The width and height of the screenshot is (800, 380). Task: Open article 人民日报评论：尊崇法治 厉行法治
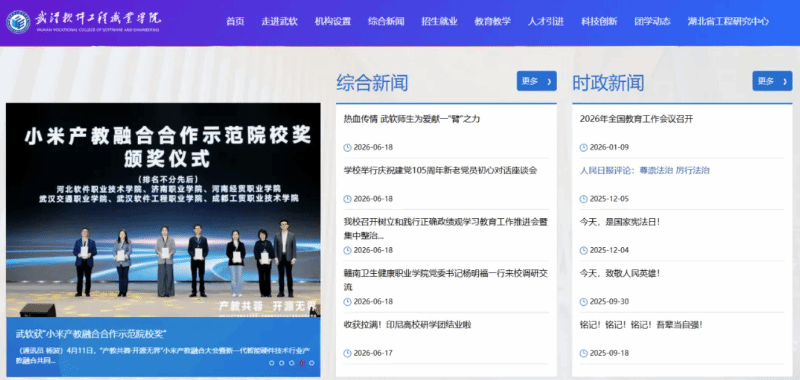pyautogui.click(x=644, y=170)
